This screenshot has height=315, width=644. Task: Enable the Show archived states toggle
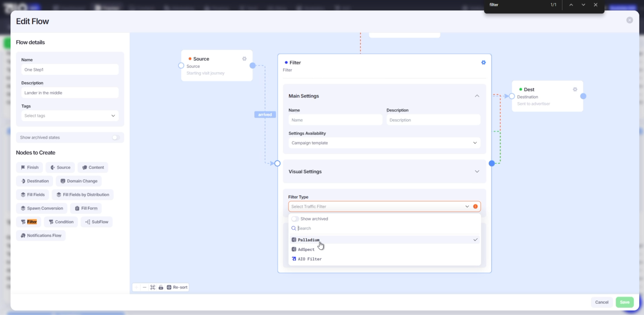[116, 137]
